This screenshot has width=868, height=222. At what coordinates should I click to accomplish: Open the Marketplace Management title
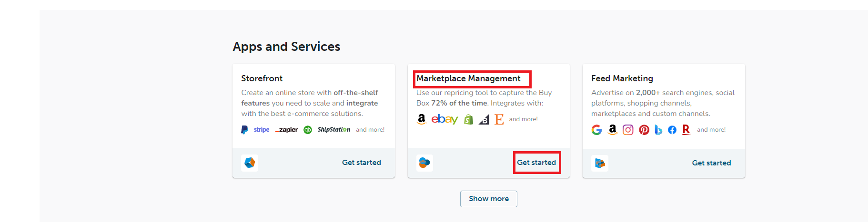point(469,78)
